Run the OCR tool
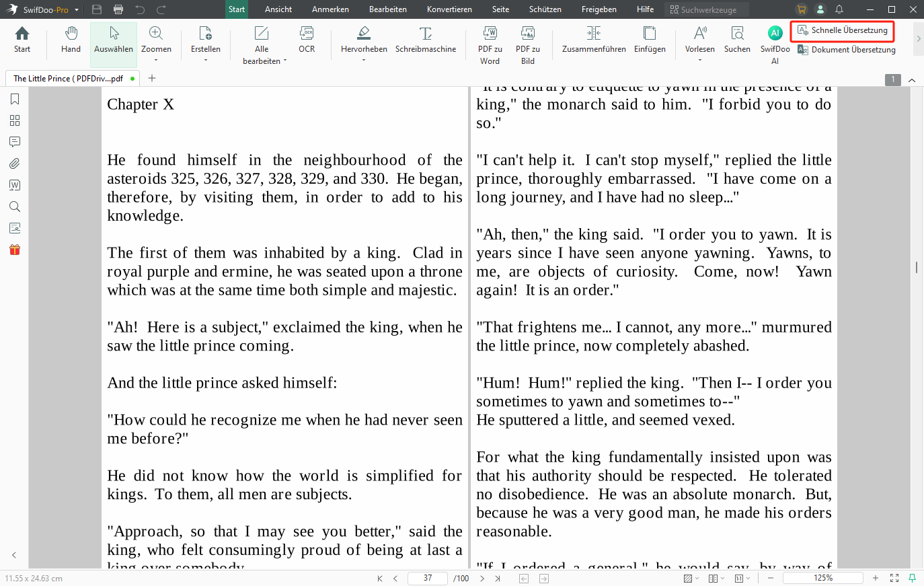The width and height of the screenshot is (924, 586). 307,40
